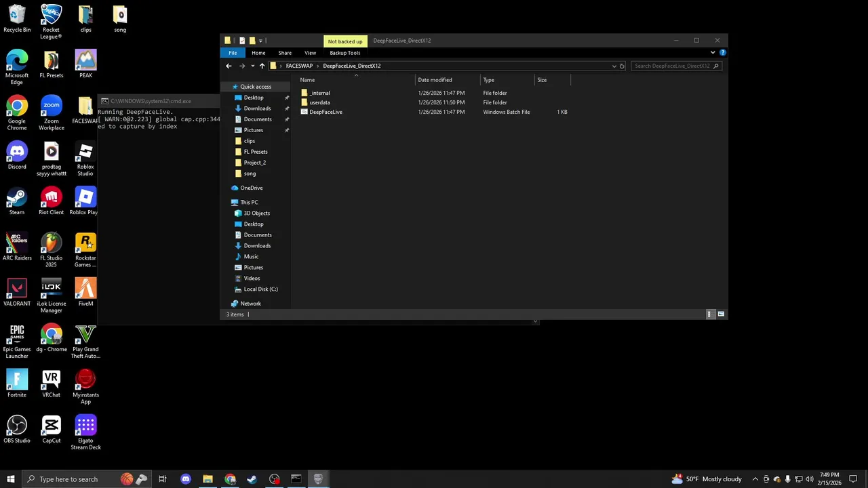Open the Backup Tools ribbon tab

(345, 53)
